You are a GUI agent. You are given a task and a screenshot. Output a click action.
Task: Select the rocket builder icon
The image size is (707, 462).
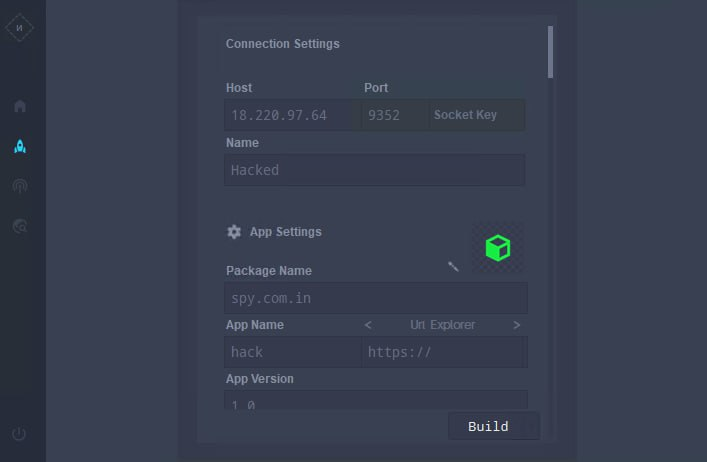pyautogui.click(x=20, y=146)
